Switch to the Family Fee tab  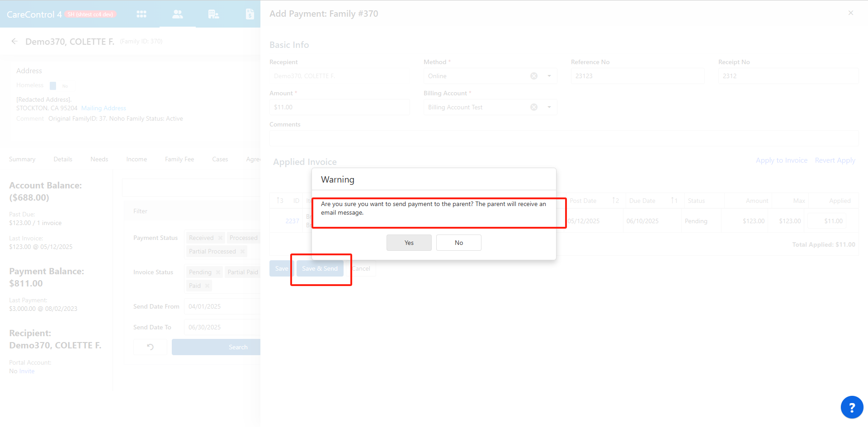coord(179,159)
